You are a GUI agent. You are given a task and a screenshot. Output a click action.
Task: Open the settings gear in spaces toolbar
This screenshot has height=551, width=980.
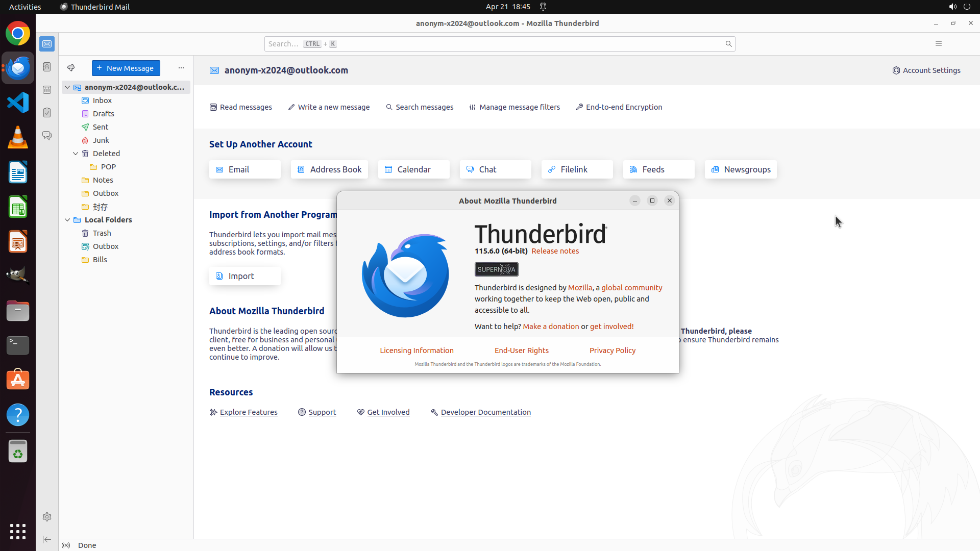point(47,517)
